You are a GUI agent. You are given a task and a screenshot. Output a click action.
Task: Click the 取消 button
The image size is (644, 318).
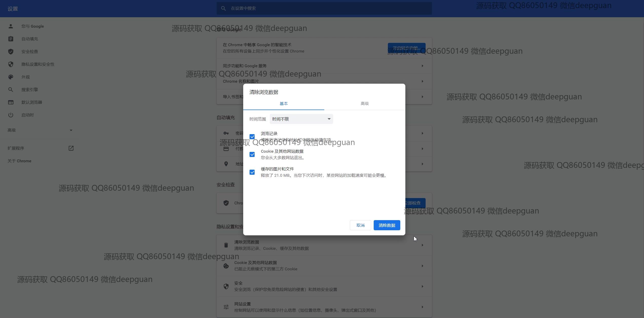[360, 225]
